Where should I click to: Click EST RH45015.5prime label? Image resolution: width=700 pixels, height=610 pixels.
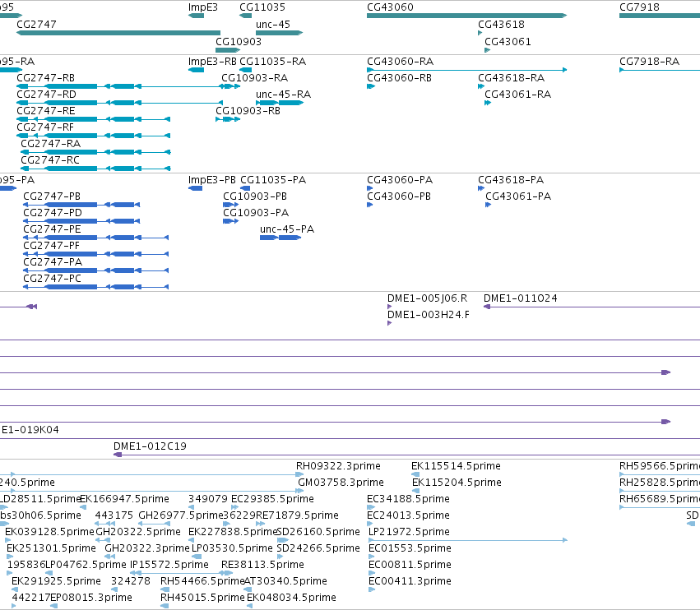coord(202,598)
